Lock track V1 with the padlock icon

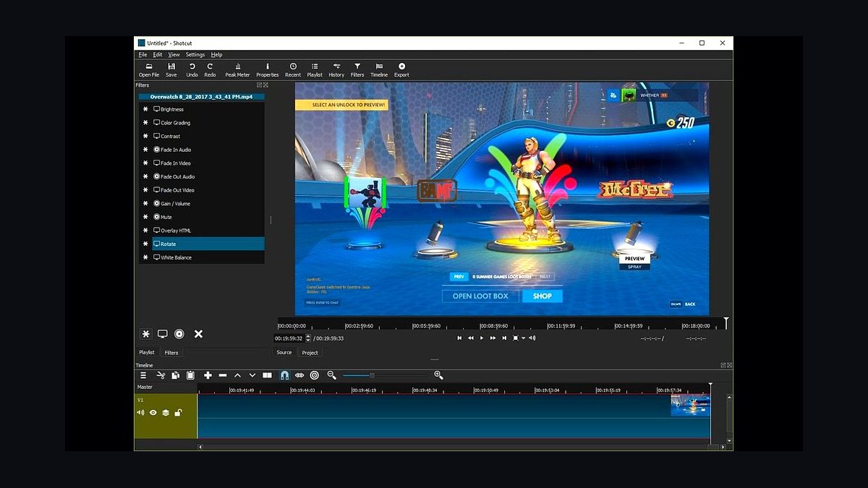click(x=178, y=413)
